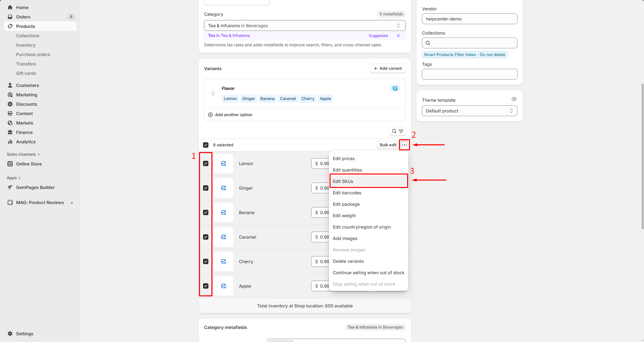The height and width of the screenshot is (342, 644).
Task: Open the Theme template dropdown
Action: tap(469, 111)
